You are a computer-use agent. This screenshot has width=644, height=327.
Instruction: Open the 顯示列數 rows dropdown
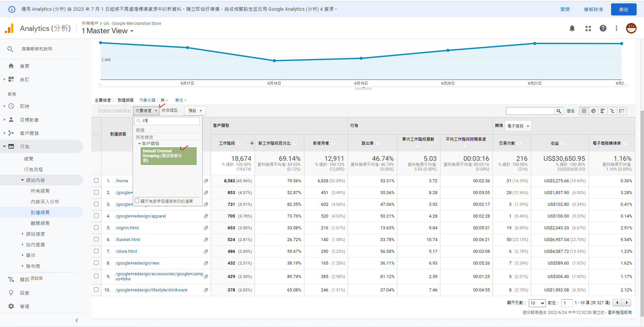(537, 303)
